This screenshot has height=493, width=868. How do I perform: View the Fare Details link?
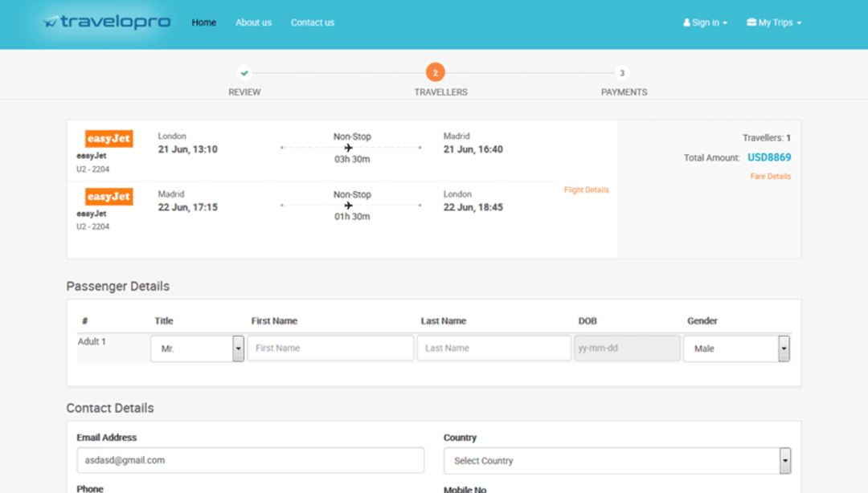pos(770,176)
